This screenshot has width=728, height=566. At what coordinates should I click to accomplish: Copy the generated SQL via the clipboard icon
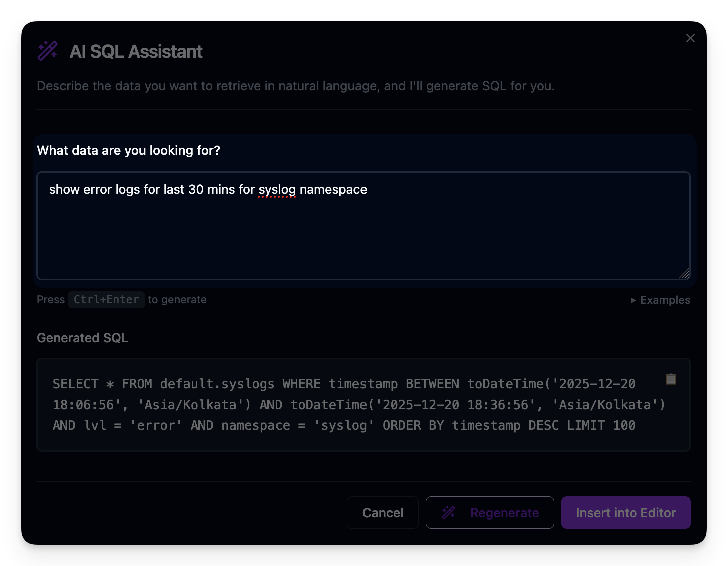tap(671, 379)
